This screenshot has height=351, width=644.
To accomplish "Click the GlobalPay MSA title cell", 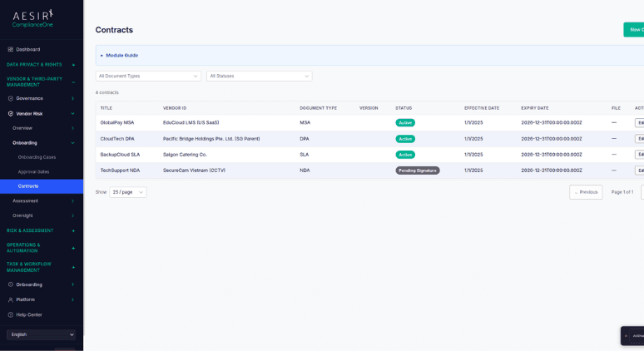I will click(117, 123).
